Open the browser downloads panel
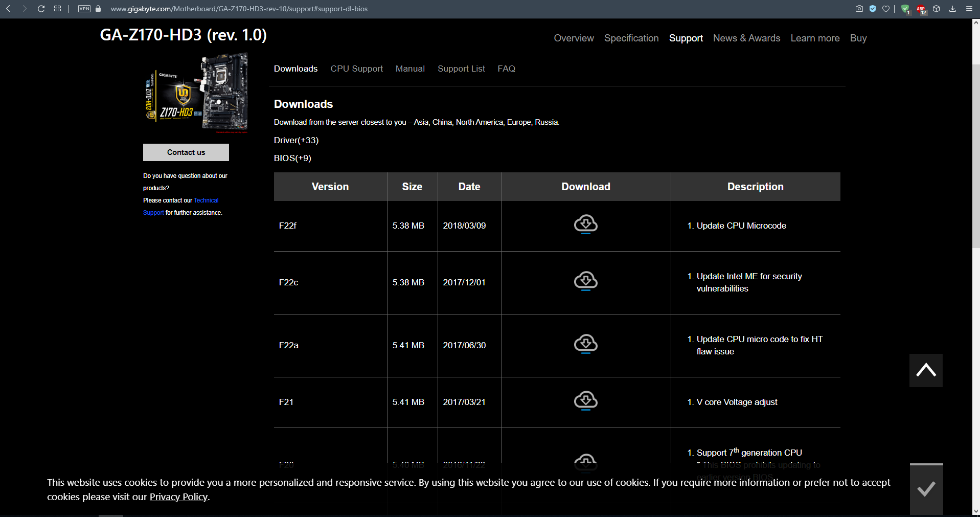This screenshot has width=980, height=517. pyautogui.click(x=953, y=9)
